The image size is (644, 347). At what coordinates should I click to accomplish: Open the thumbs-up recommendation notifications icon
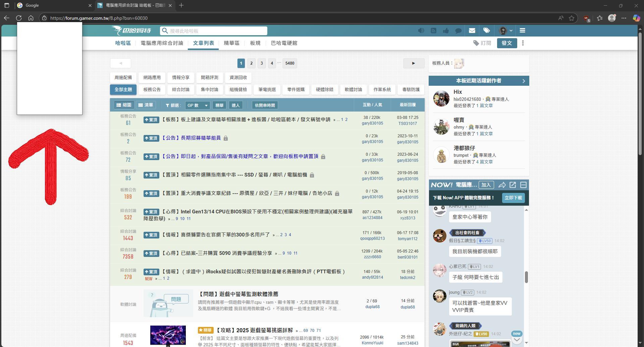point(446,30)
